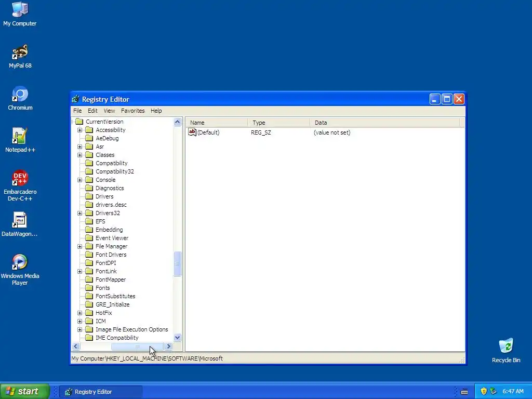Select the Drivers key
This screenshot has width=532, height=399.
coord(104,196)
